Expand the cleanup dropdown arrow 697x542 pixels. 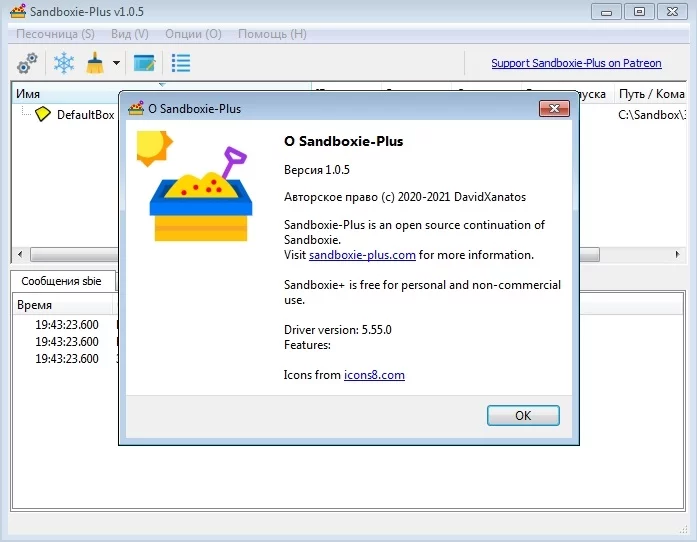(x=116, y=63)
